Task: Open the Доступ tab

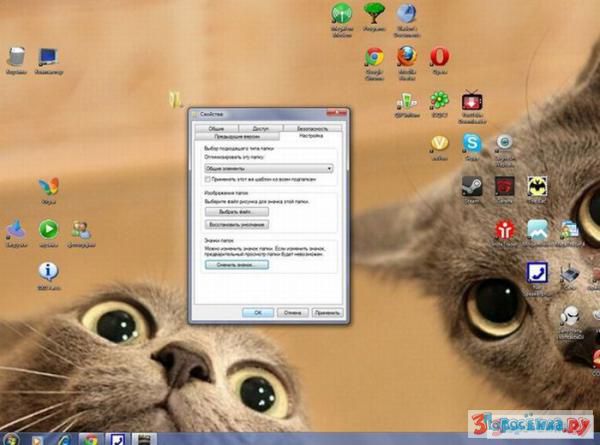Action: 260,129
